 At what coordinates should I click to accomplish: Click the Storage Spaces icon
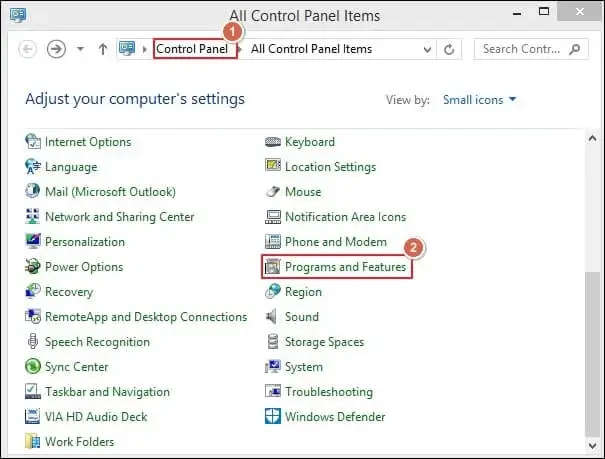(x=273, y=342)
